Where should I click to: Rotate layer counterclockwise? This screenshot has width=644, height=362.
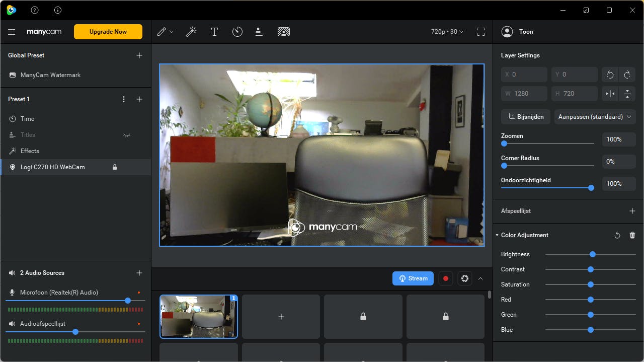point(610,75)
